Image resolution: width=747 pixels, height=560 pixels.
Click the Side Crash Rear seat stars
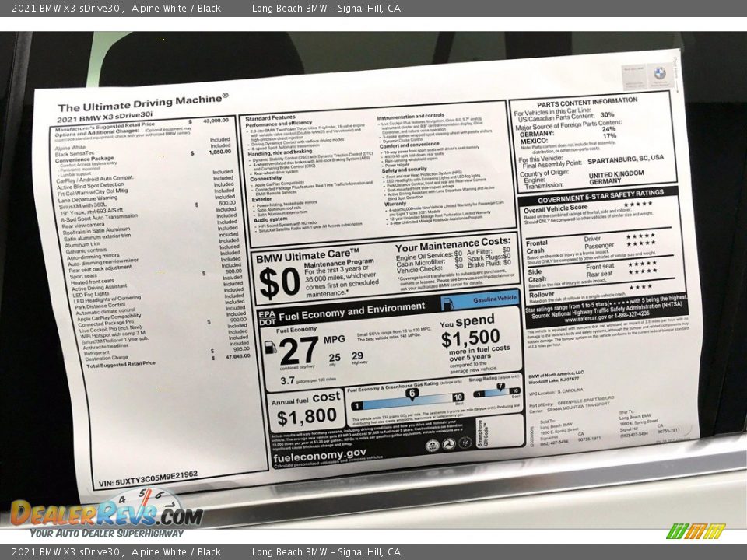643,272
